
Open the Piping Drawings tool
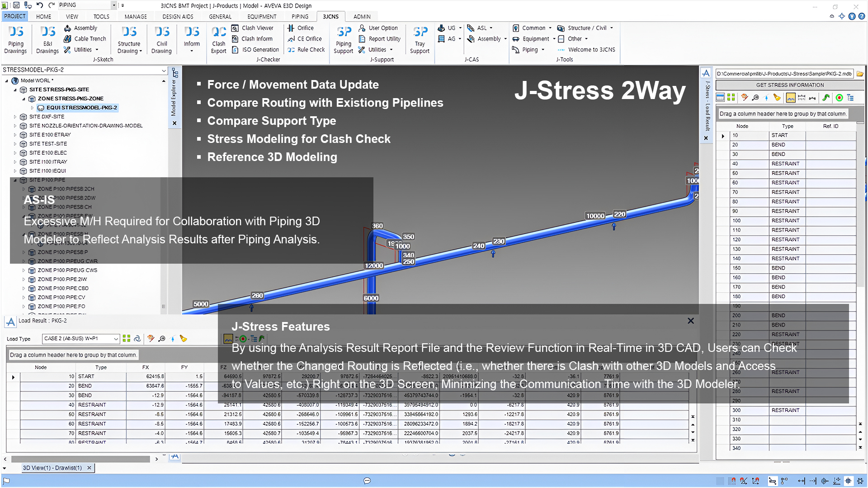pos(16,40)
